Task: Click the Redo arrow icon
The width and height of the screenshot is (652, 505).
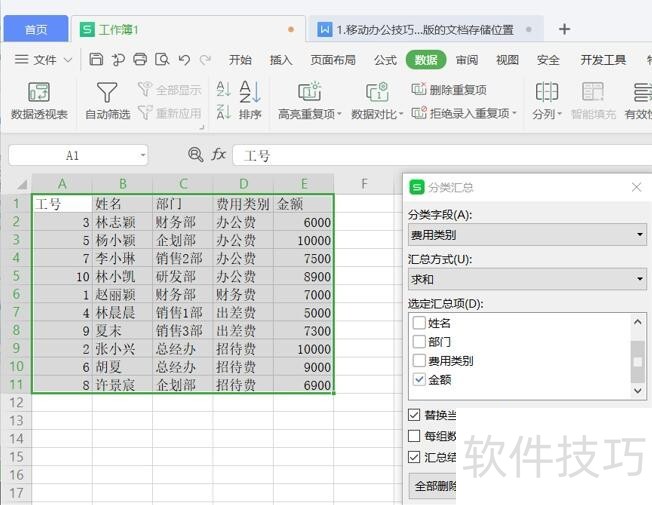Action: [205, 59]
